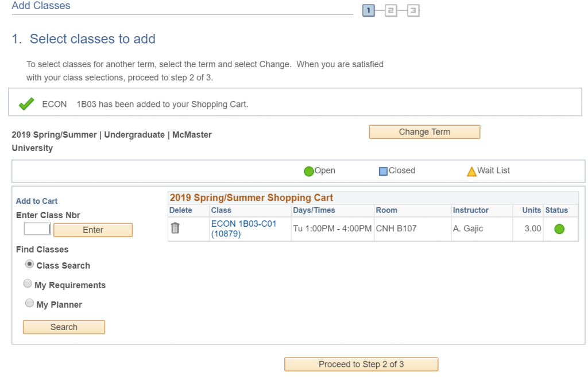This screenshot has height=380, width=588.
Task: Click the step 2 progress indicator
Action: click(391, 10)
